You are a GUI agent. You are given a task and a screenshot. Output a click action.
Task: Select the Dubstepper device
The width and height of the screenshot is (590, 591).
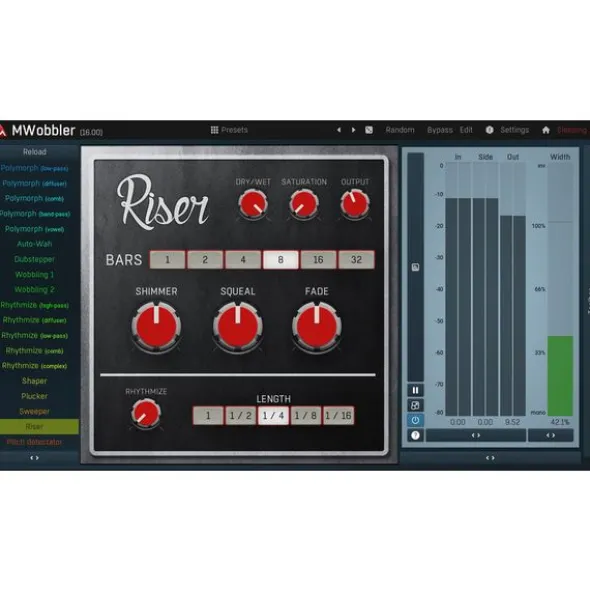(35, 259)
